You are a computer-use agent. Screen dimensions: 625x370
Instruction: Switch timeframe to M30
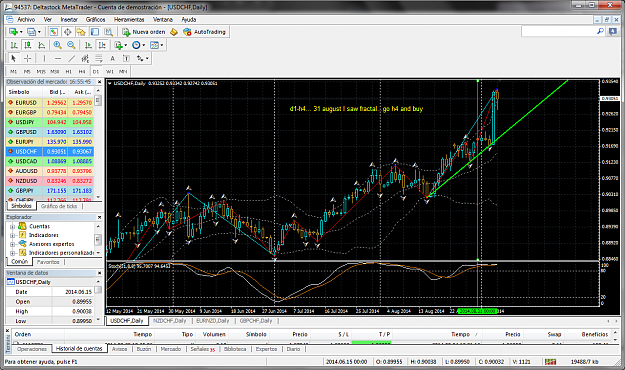coord(55,71)
